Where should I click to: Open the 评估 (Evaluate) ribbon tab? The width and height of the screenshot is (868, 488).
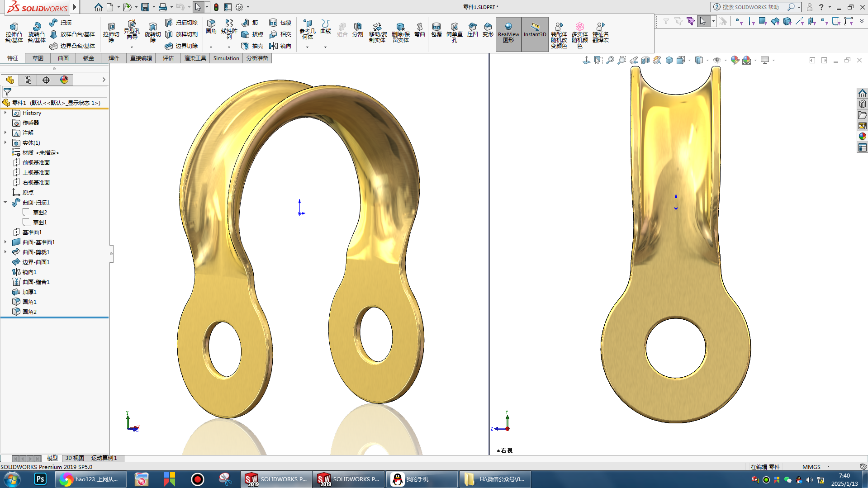coord(168,58)
